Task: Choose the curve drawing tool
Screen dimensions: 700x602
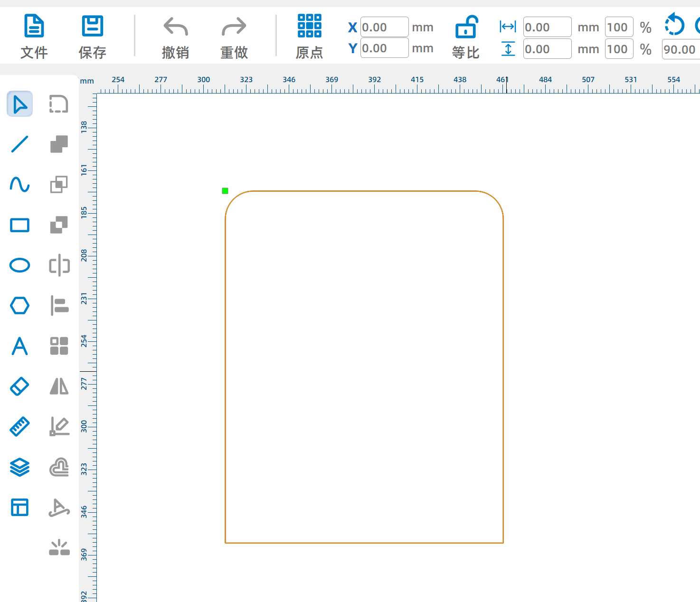Action: [x=19, y=184]
